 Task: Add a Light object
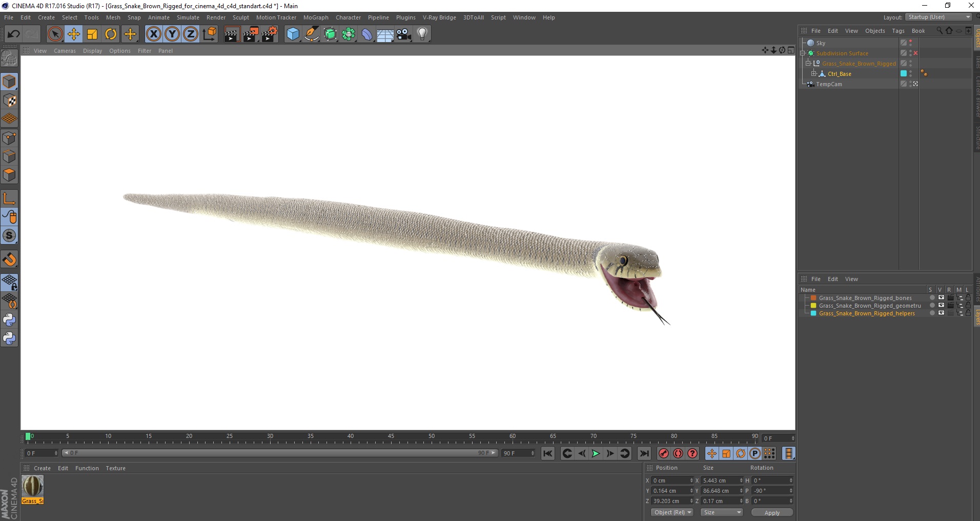[x=422, y=34]
